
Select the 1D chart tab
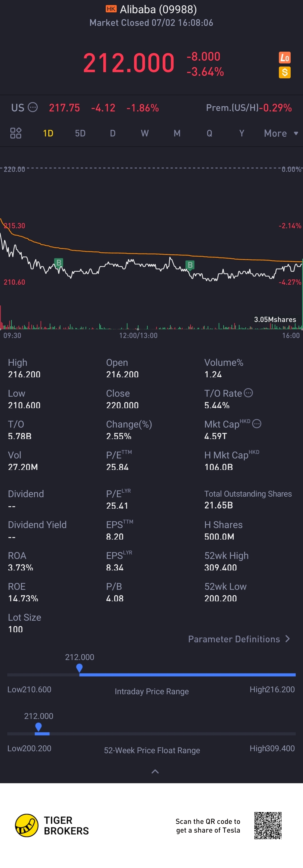pyautogui.click(x=48, y=133)
